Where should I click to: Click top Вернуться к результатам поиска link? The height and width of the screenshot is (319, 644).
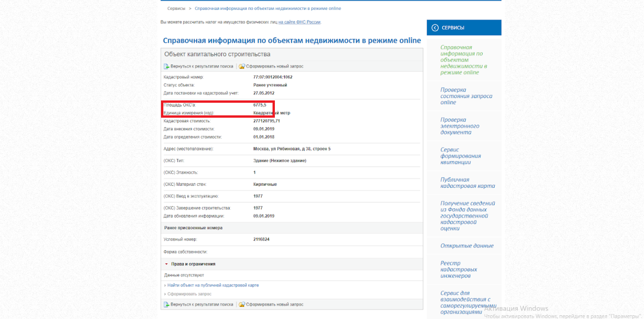[x=202, y=66]
